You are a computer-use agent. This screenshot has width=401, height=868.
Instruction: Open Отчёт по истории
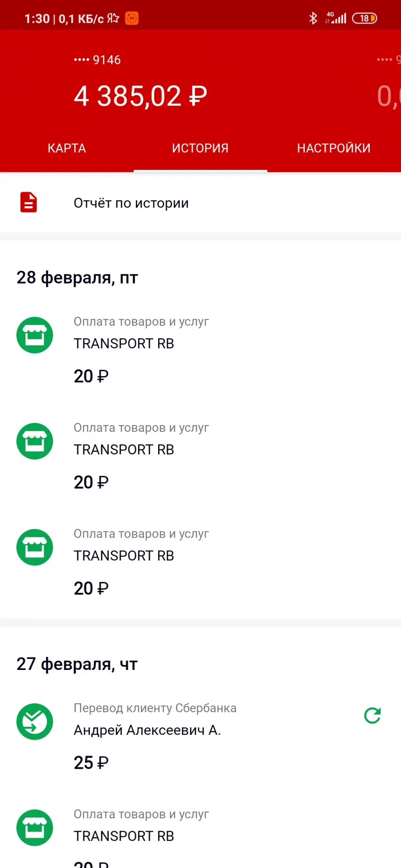coord(200,203)
